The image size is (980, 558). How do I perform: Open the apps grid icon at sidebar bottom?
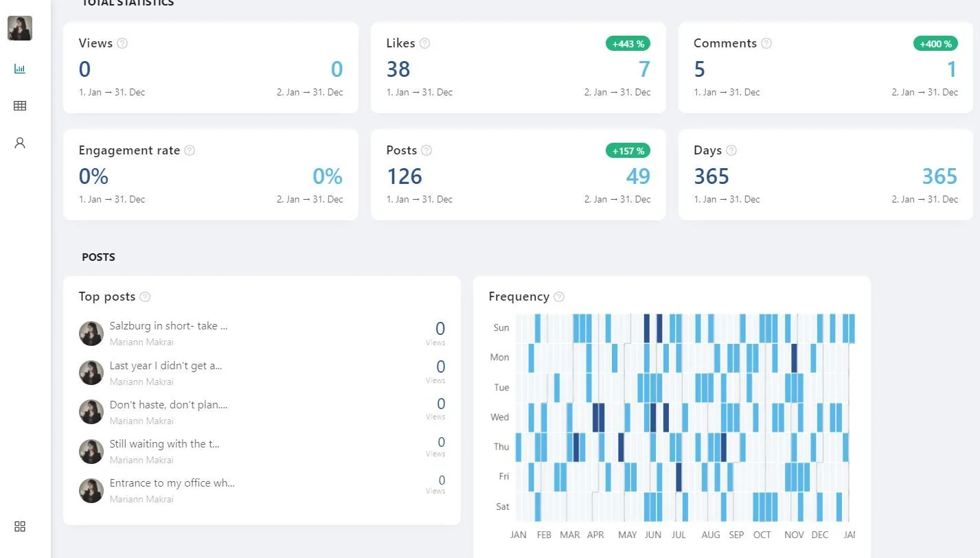click(x=20, y=526)
